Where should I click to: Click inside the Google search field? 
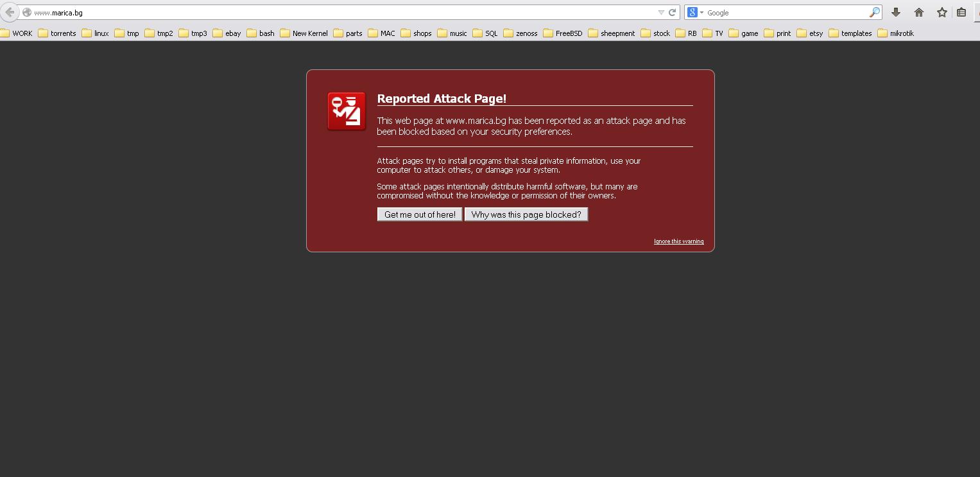click(786, 12)
